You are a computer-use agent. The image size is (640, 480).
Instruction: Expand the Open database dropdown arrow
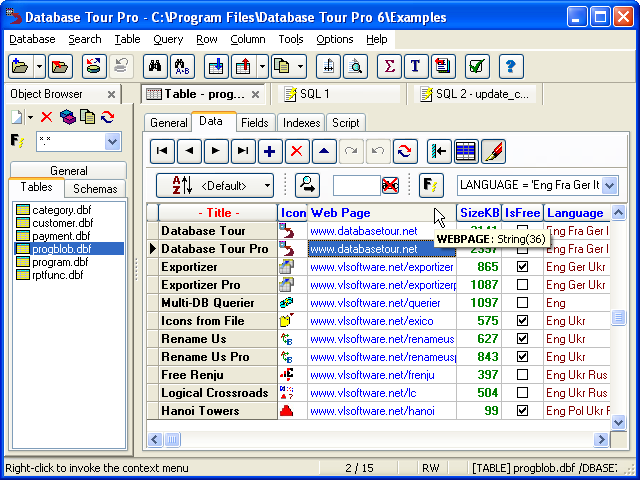pyautogui.click(x=39, y=66)
